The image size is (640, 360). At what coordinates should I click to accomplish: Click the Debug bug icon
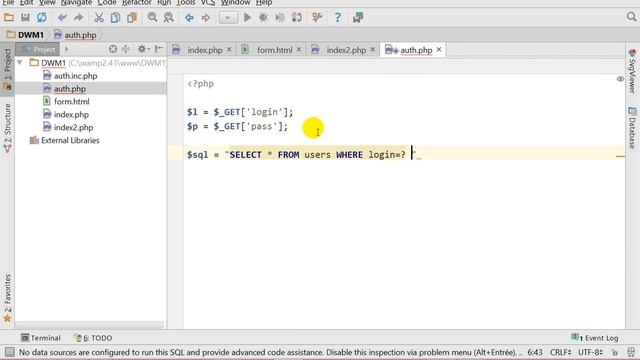263,18
